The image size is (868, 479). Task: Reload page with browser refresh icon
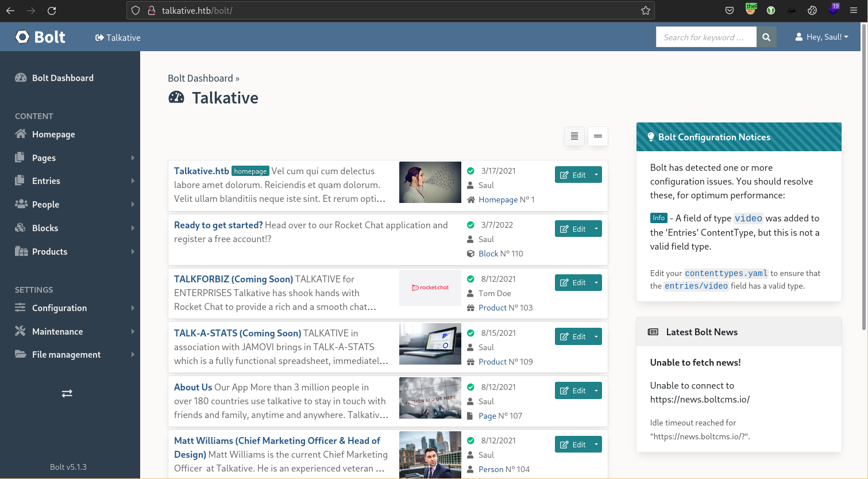click(52, 10)
